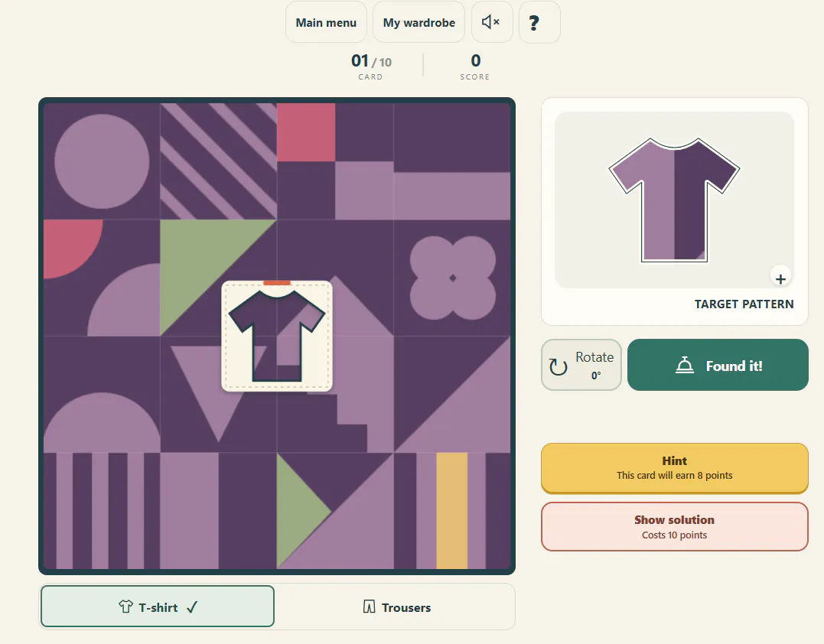Image resolution: width=824 pixels, height=644 pixels.
Task: Select the T-shirt tab
Action: tap(157, 607)
